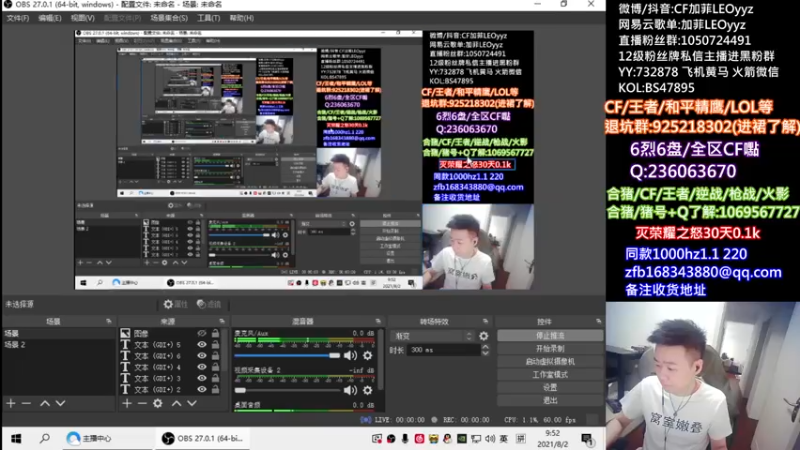Open 滤镜 for selected source
800x450 pixels.
(x=209, y=304)
